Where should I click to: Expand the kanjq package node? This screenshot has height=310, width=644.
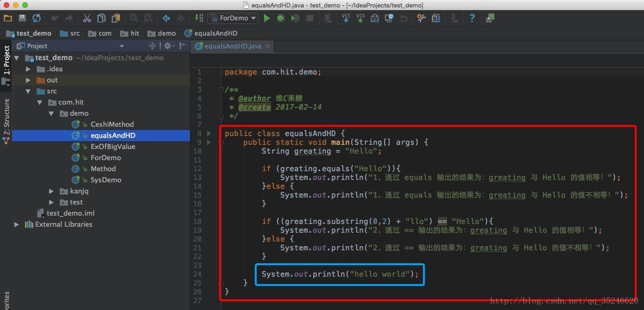click(x=51, y=191)
